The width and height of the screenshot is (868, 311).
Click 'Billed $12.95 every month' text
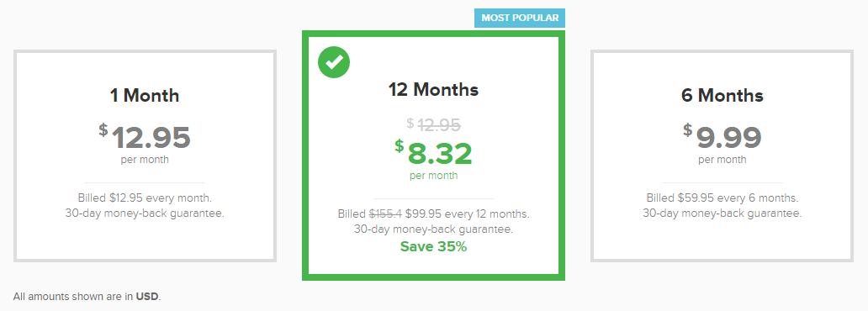coord(145,198)
